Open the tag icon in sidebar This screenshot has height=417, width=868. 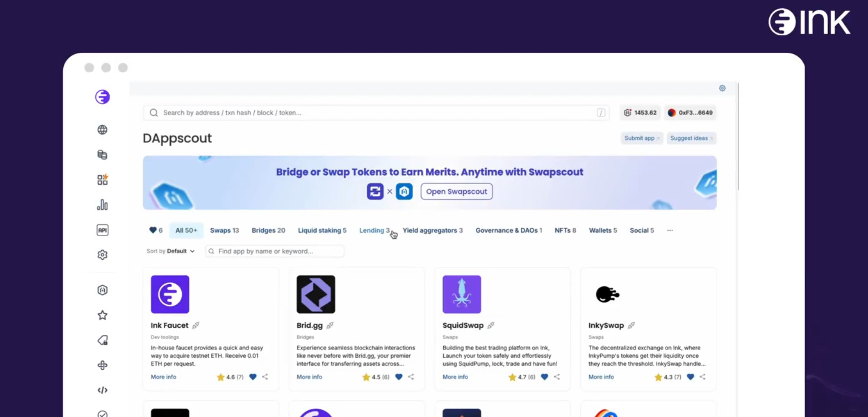[x=102, y=340]
